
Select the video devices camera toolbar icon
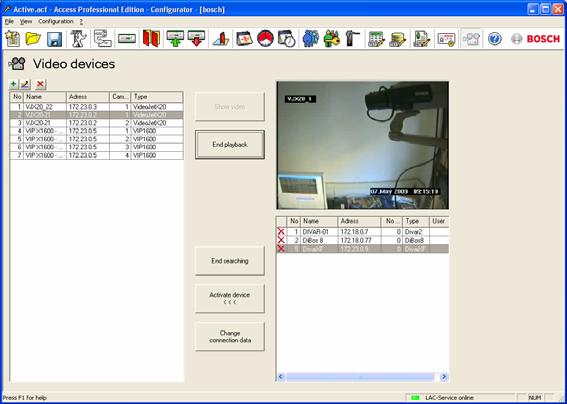pos(471,38)
